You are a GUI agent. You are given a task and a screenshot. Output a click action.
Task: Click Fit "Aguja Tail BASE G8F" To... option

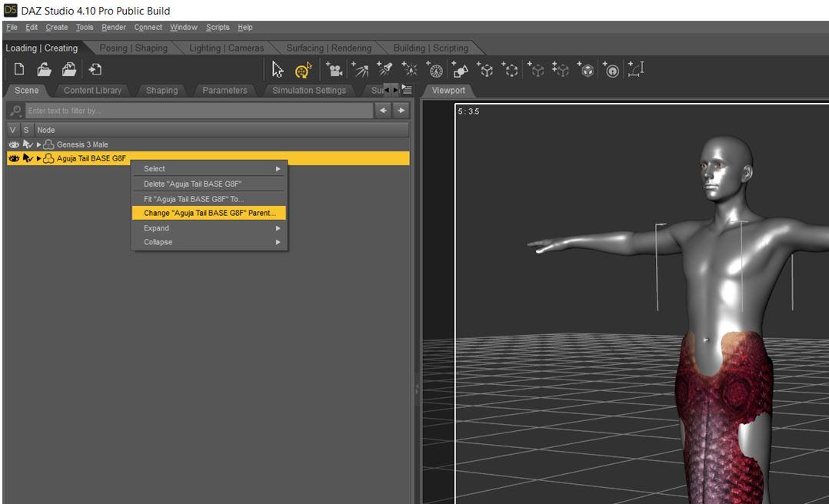pos(194,199)
